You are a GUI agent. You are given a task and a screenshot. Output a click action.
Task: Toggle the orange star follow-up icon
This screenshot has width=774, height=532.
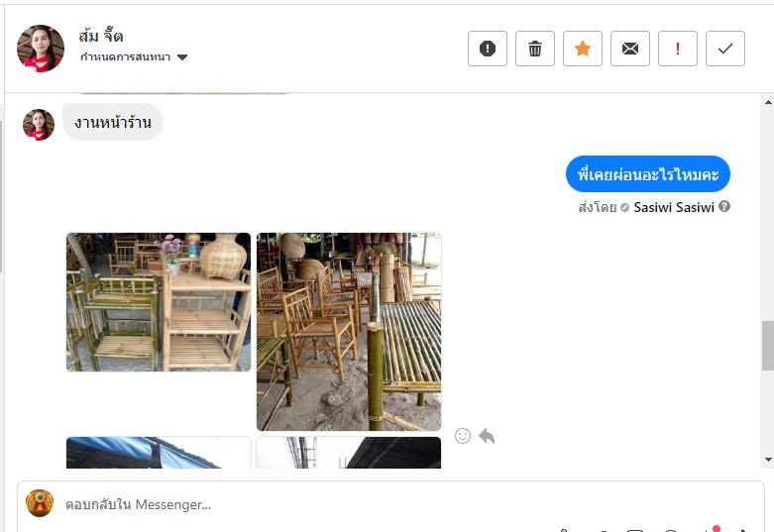tap(583, 49)
